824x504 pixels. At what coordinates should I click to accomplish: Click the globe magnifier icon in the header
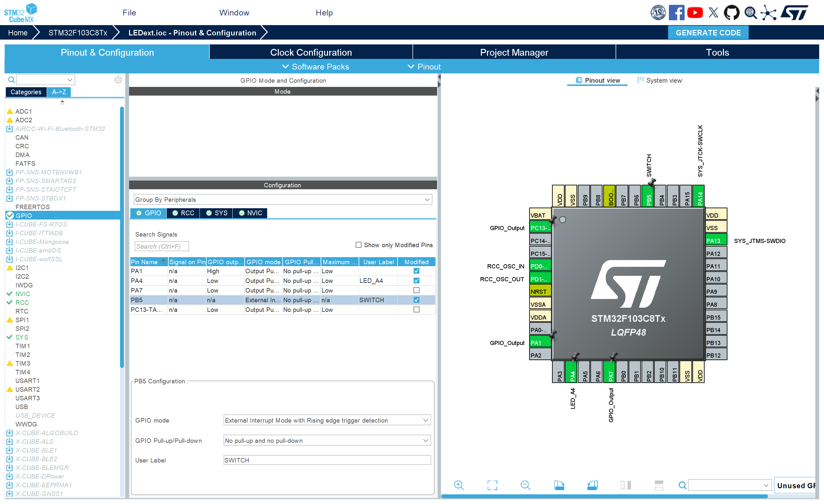point(751,13)
